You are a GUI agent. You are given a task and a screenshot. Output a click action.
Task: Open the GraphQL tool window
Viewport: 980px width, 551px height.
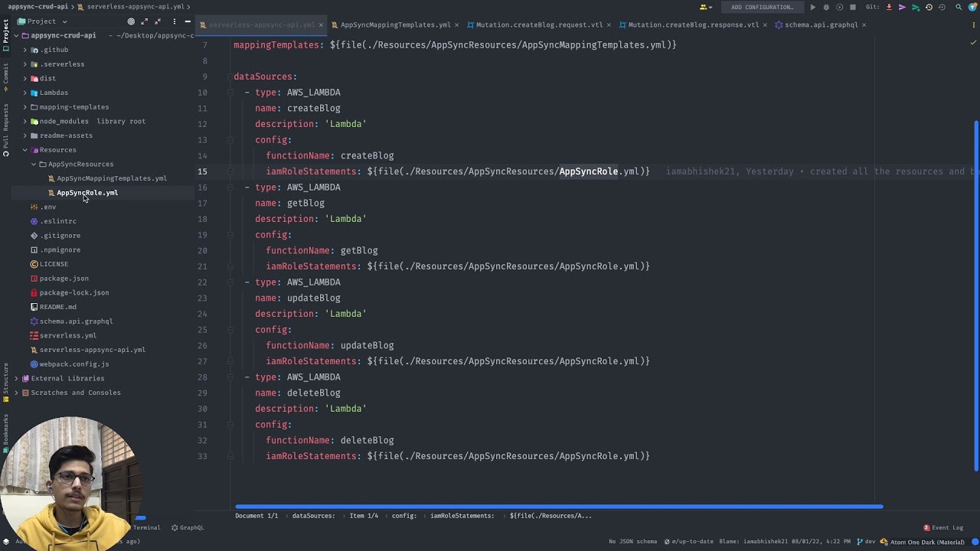(x=188, y=527)
